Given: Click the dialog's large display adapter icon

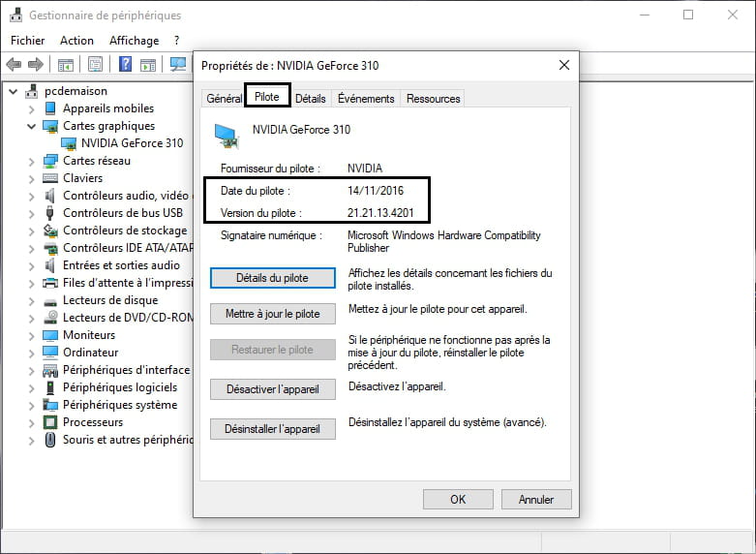Looking at the screenshot, I should click(x=227, y=137).
